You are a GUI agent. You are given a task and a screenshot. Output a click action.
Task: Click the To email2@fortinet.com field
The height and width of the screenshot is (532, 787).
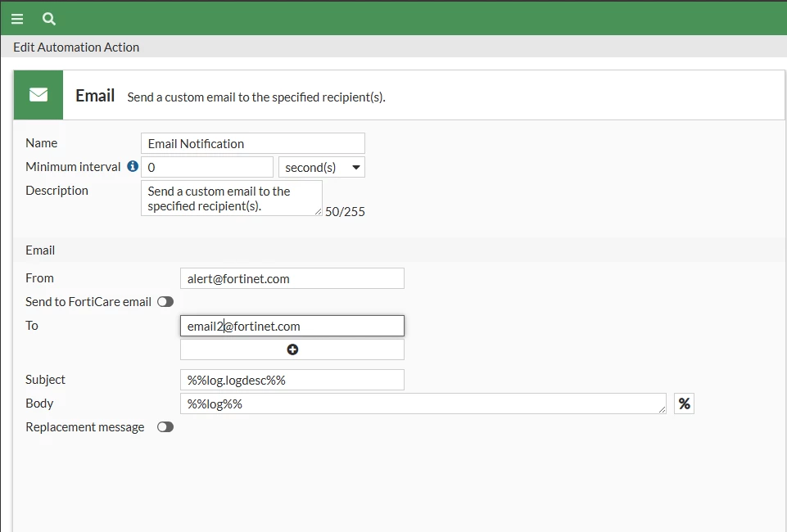click(x=292, y=326)
